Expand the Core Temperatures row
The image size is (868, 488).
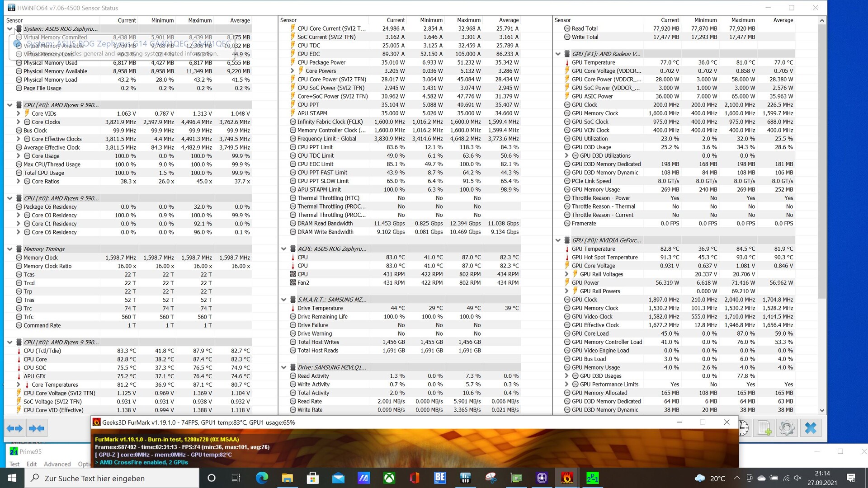coord(18,385)
